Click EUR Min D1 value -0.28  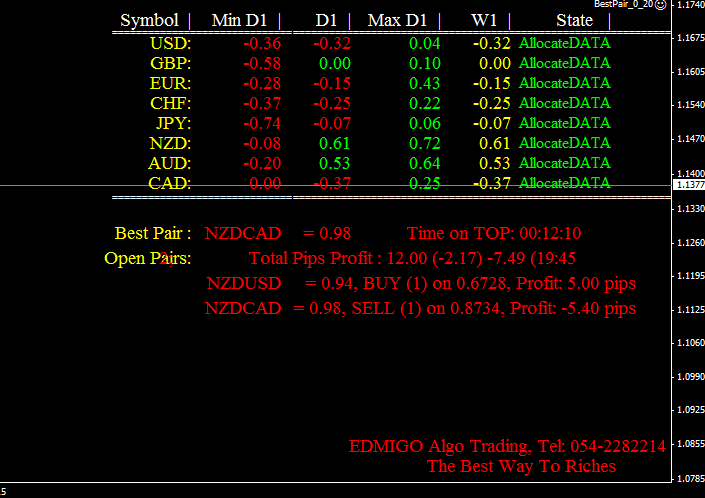pos(262,84)
